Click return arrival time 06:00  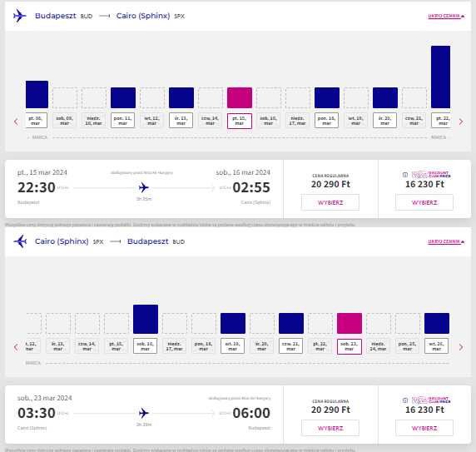coord(251,413)
